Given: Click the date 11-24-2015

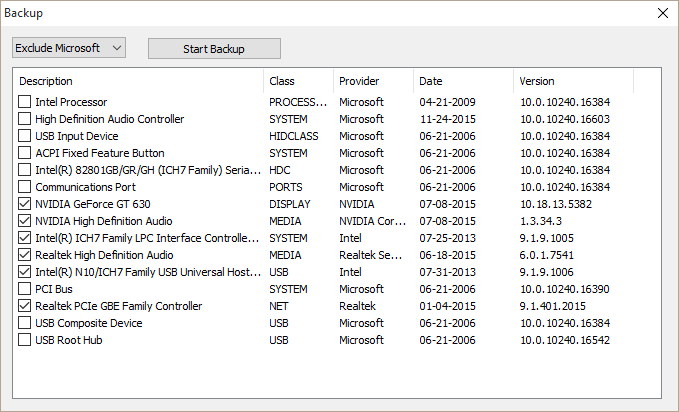Looking at the screenshot, I should pyautogui.click(x=447, y=119).
